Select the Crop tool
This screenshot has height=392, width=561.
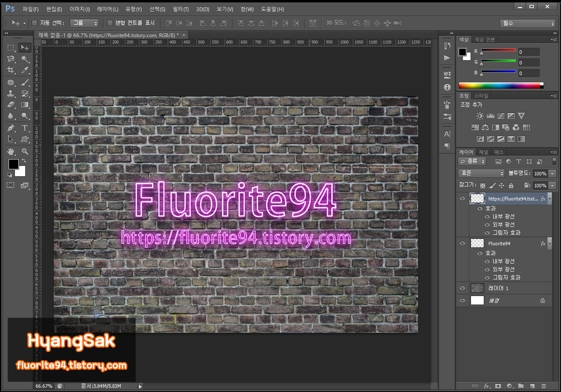(11, 70)
